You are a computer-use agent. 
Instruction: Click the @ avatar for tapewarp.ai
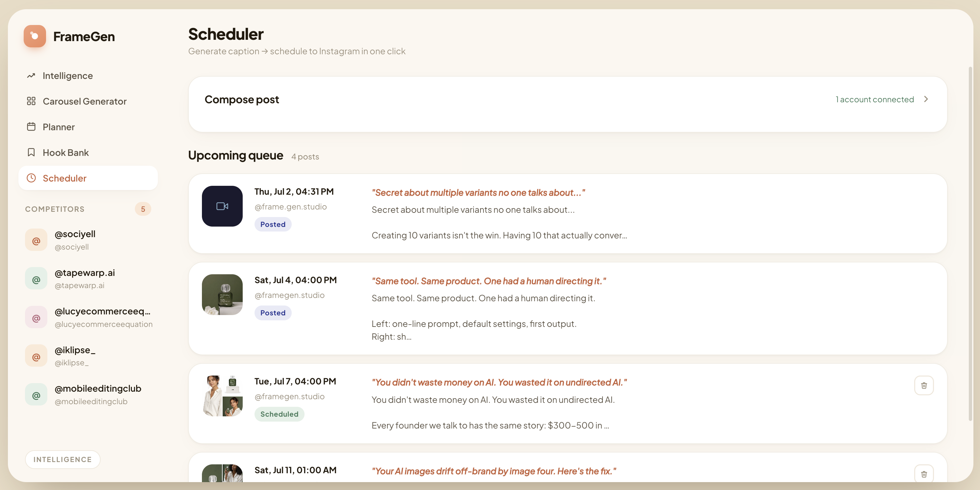pyautogui.click(x=36, y=279)
